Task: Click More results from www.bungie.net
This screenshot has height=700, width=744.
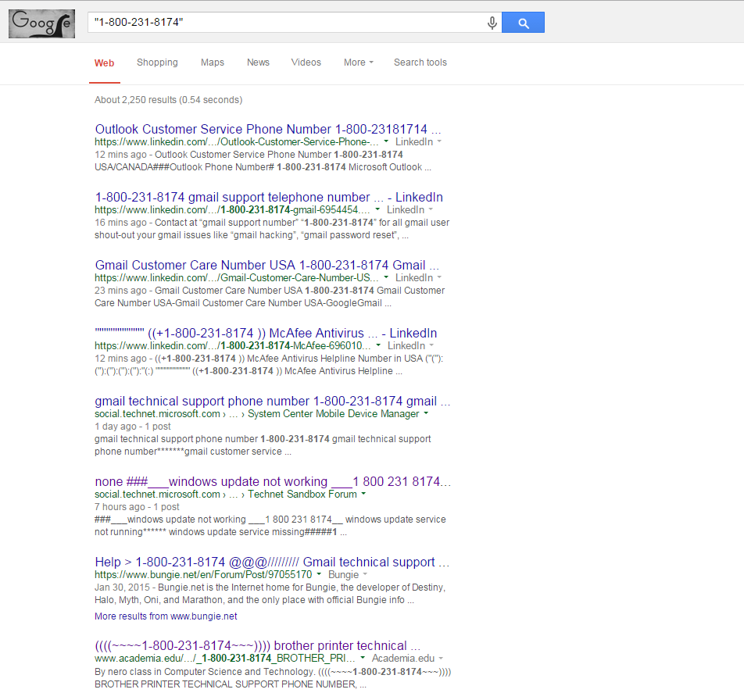Action: tap(166, 616)
